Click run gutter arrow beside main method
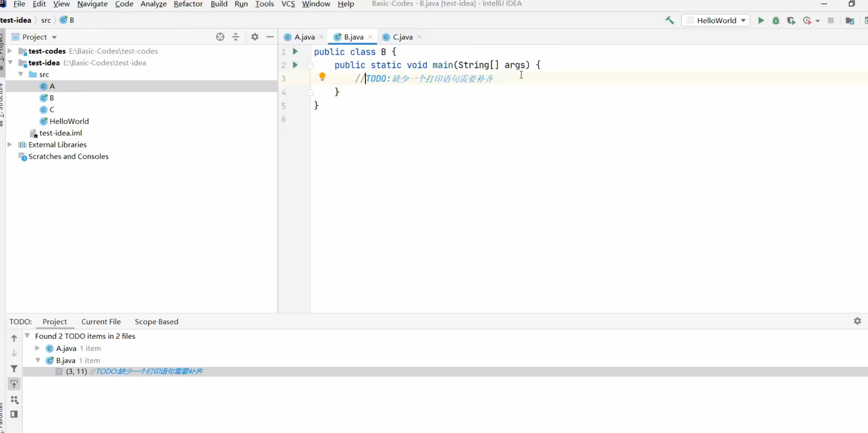 [x=295, y=65]
